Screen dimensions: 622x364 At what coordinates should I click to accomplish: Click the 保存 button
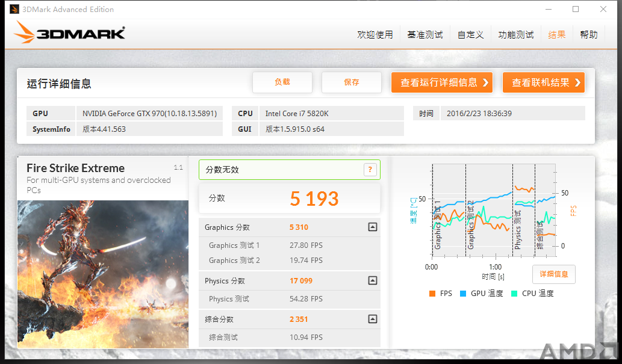(352, 82)
